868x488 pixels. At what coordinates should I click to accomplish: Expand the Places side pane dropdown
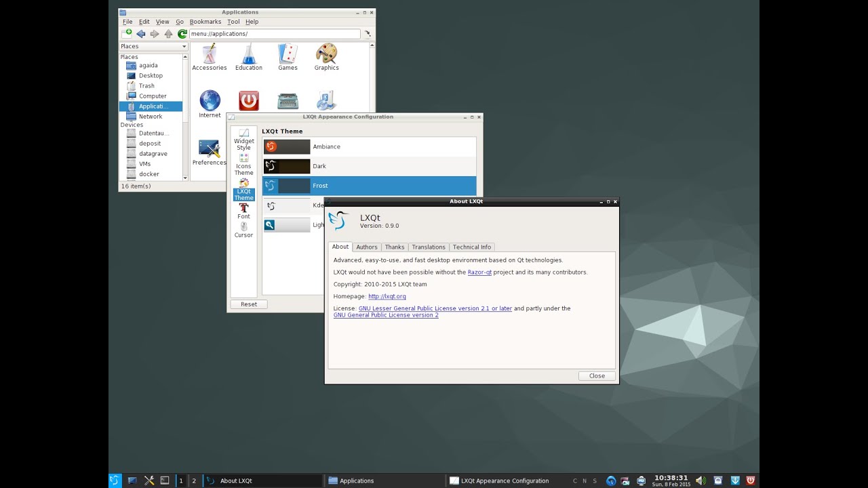[153, 46]
